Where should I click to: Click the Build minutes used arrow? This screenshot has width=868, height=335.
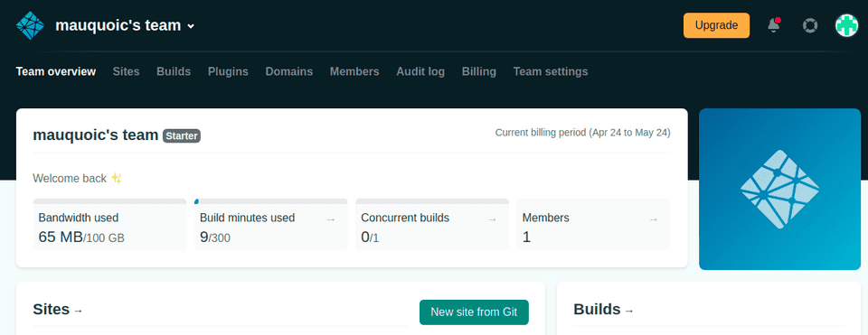point(331,219)
